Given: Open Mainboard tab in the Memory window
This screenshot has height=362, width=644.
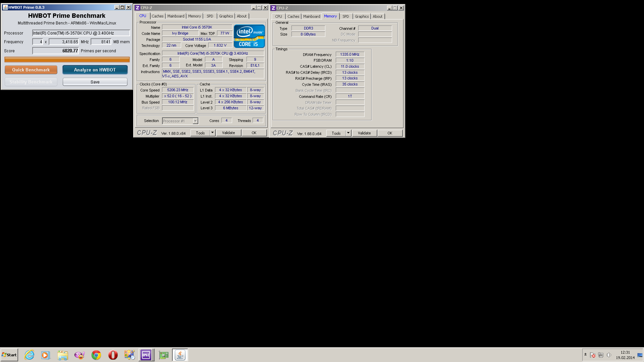Looking at the screenshot, I should click(312, 16).
